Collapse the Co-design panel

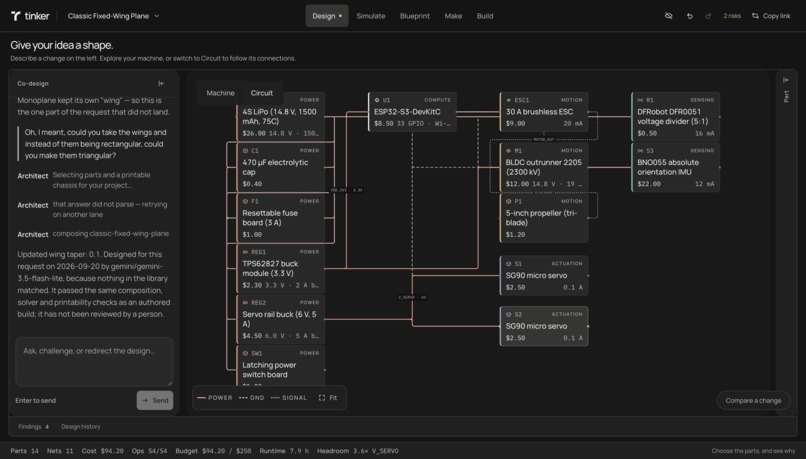161,83
